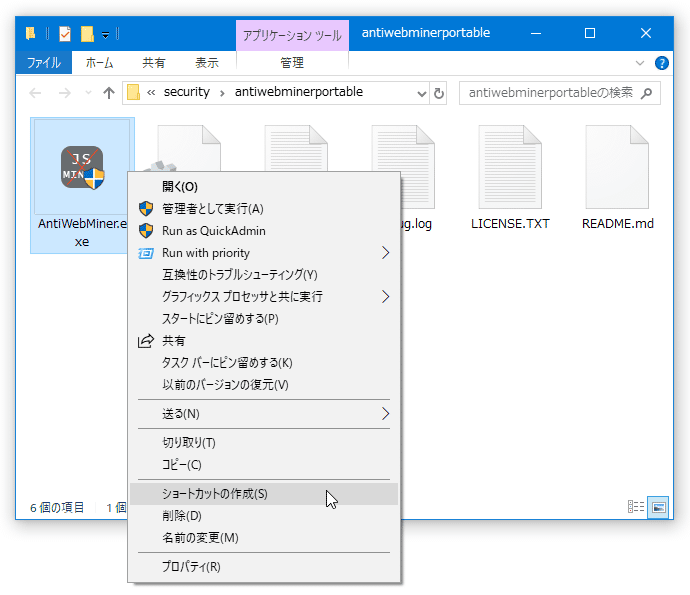Expand the ribbon chevron
The width and height of the screenshot is (690, 595).
click(640, 63)
